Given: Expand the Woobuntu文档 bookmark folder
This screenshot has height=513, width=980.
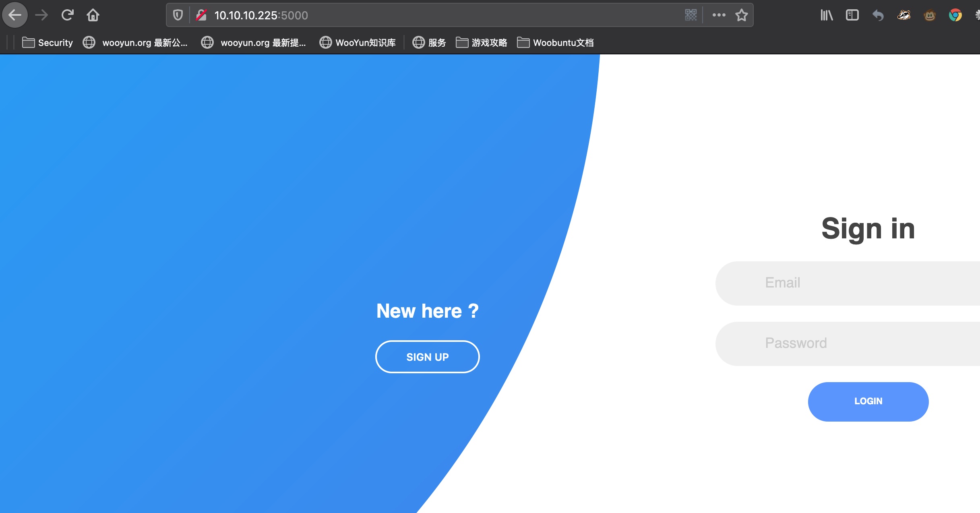Looking at the screenshot, I should pos(555,43).
